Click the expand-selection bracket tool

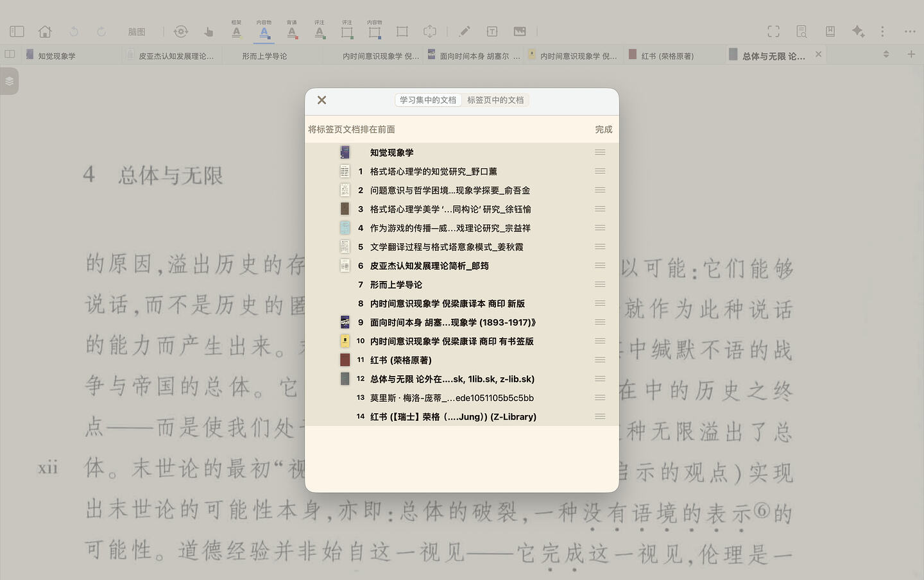coord(430,31)
